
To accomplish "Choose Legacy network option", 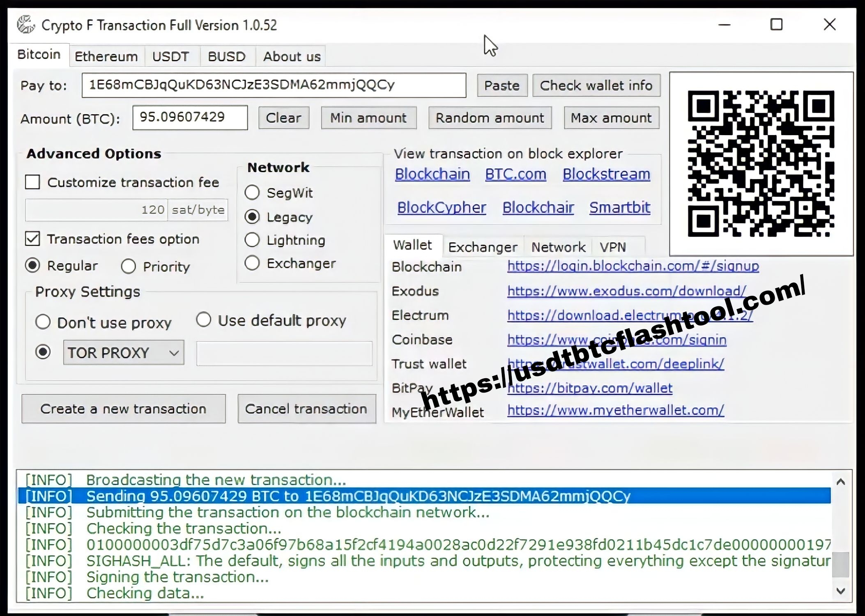I will click(252, 217).
